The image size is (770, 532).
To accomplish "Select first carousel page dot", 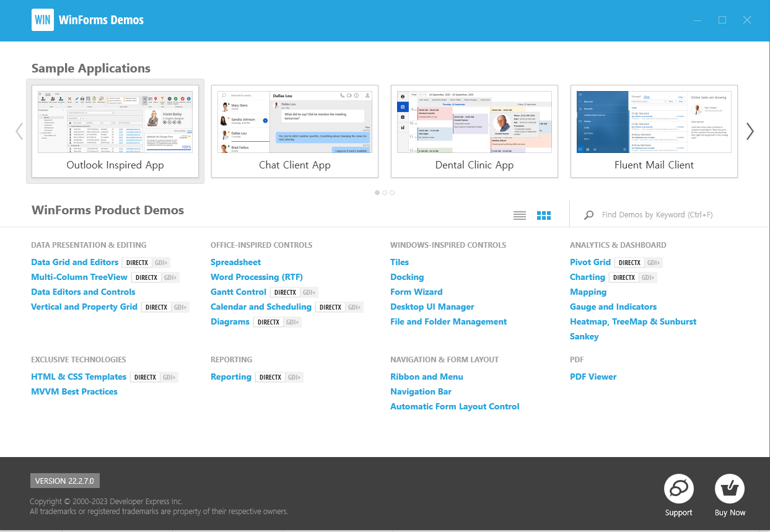I will coord(377,193).
